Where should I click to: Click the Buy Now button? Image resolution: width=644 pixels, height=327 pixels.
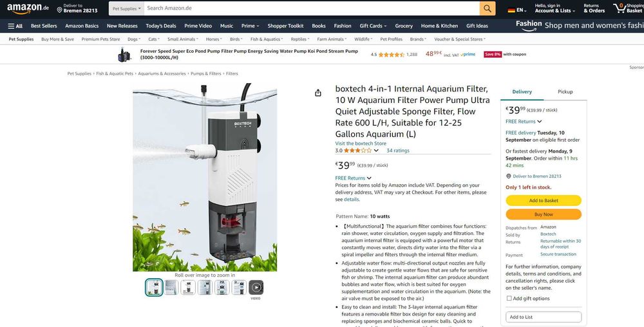(x=544, y=214)
